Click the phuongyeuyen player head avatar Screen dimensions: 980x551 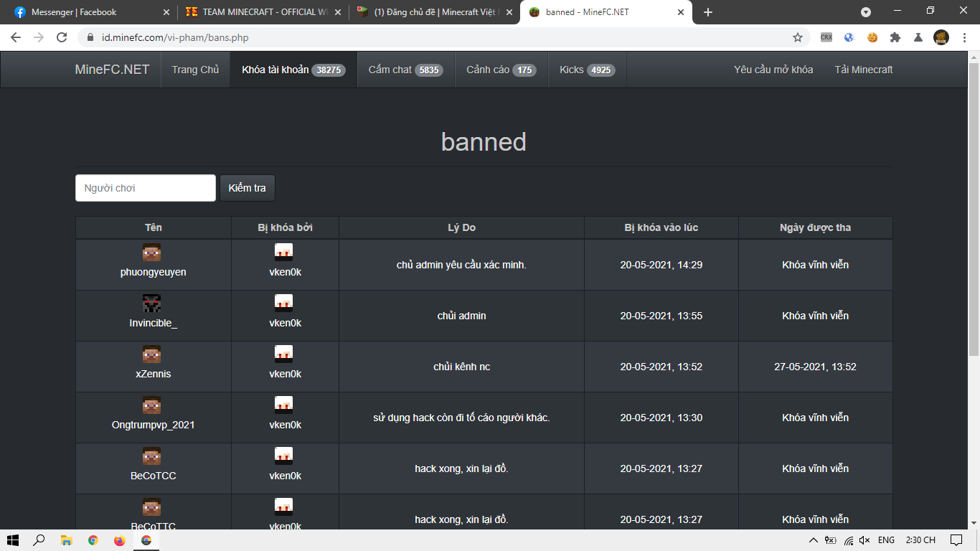(152, 252)
